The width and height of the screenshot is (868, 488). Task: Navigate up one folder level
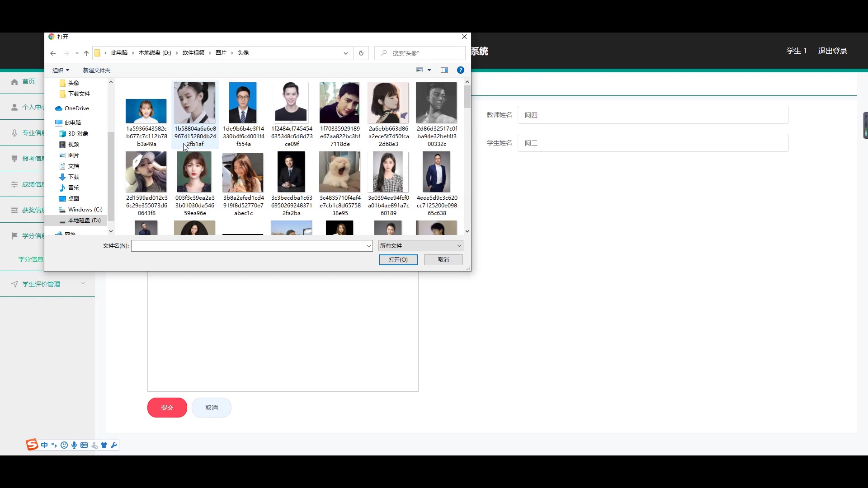(x=86, y=53)
